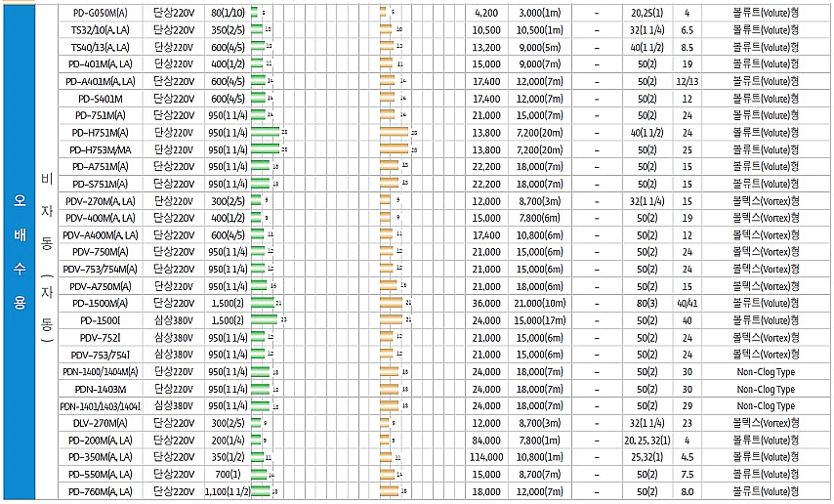Select the PDN-1403M model cell
Image resolution: width=834 pixels, height=504 pixels.
(x=100, y=389)
